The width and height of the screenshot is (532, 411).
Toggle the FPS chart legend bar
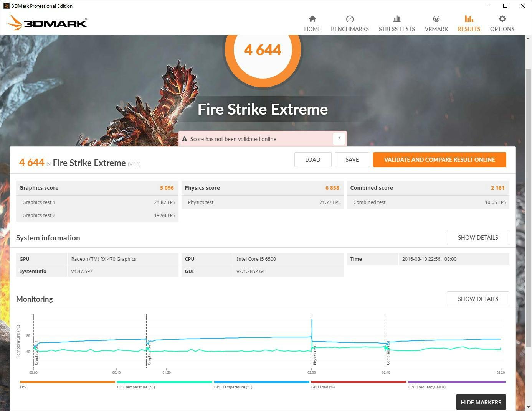pos(67,382)
